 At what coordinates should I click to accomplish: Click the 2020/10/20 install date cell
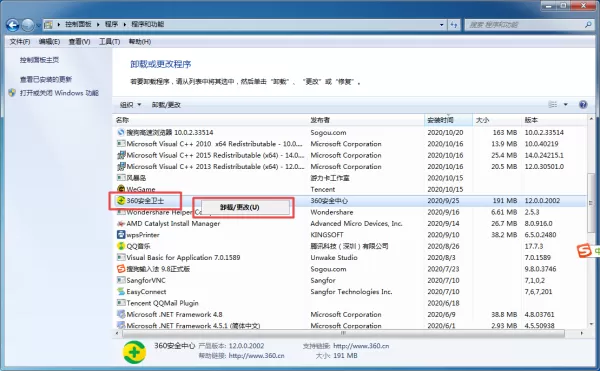pyautogui.click(x=445, y=132)
